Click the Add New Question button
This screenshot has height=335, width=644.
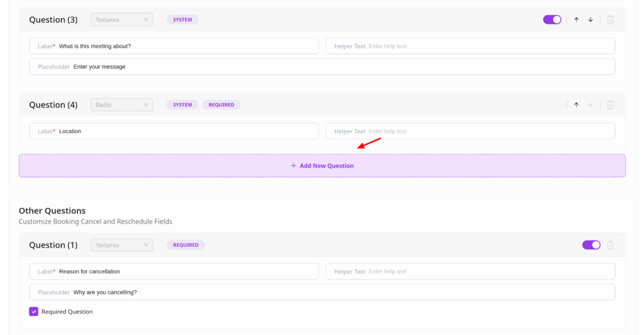pos(322,166)
